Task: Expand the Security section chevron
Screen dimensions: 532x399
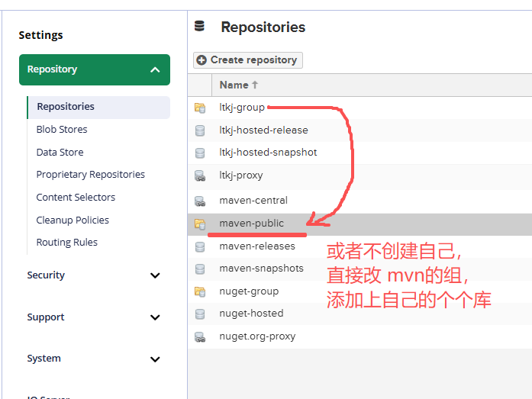Action: click(x=155, y=275)
